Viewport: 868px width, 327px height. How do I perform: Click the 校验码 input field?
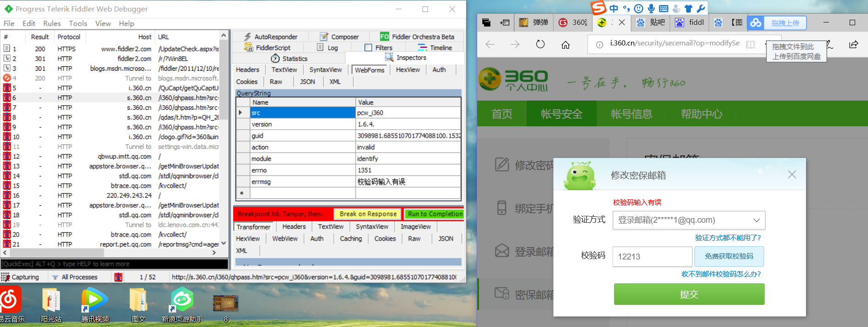pyautogui.click(x=653, y=256)
